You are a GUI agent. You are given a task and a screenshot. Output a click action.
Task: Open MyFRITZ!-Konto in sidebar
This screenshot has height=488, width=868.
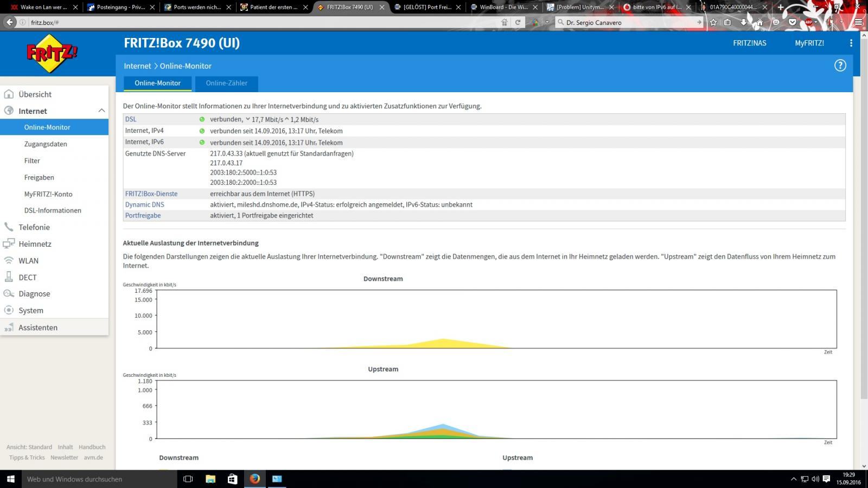point(48,194)
